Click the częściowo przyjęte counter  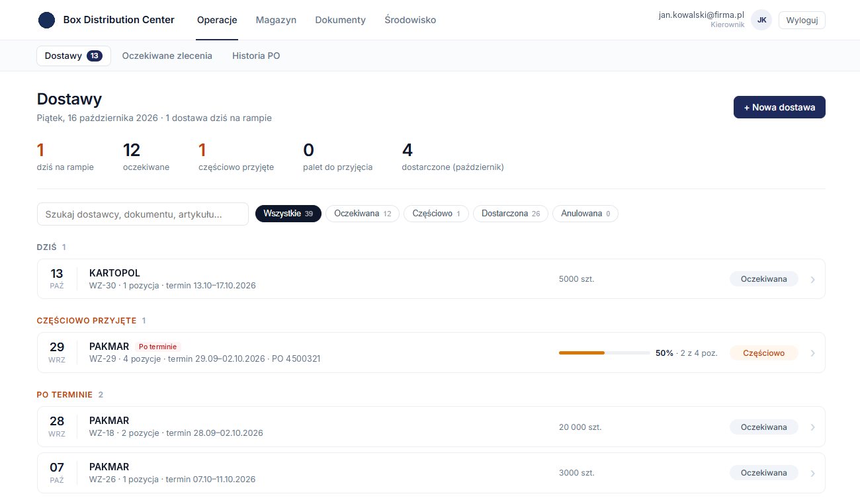click(x=236, y=157)
